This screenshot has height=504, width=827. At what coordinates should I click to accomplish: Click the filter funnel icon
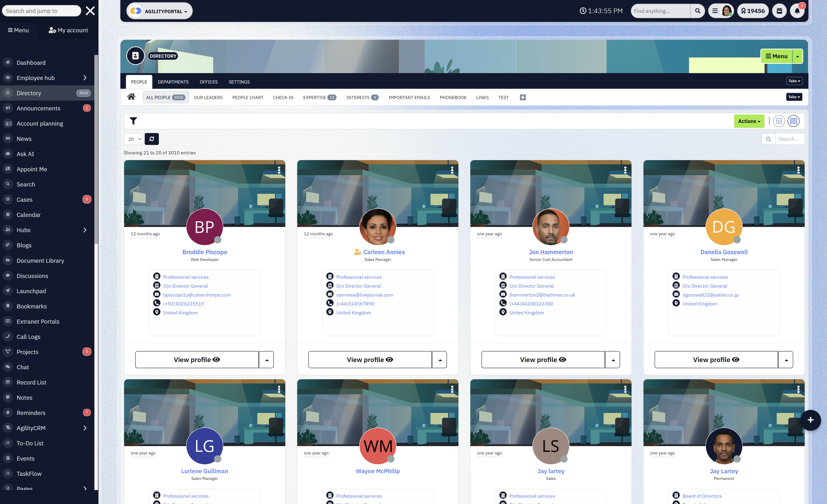(x=133, y=121)
